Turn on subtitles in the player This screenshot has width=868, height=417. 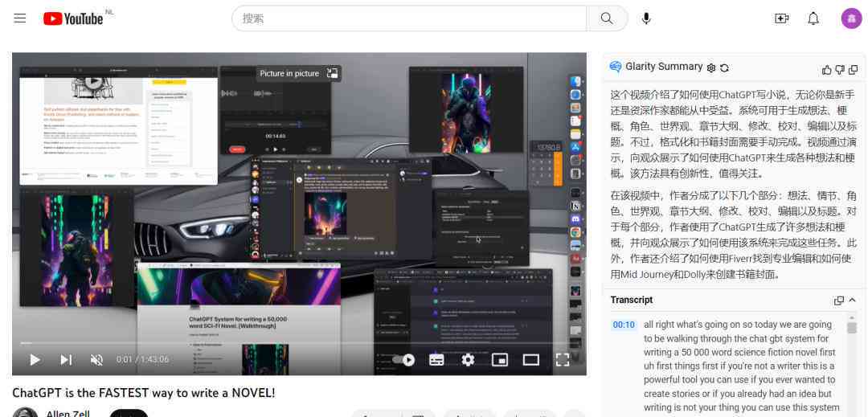[436, 360]
